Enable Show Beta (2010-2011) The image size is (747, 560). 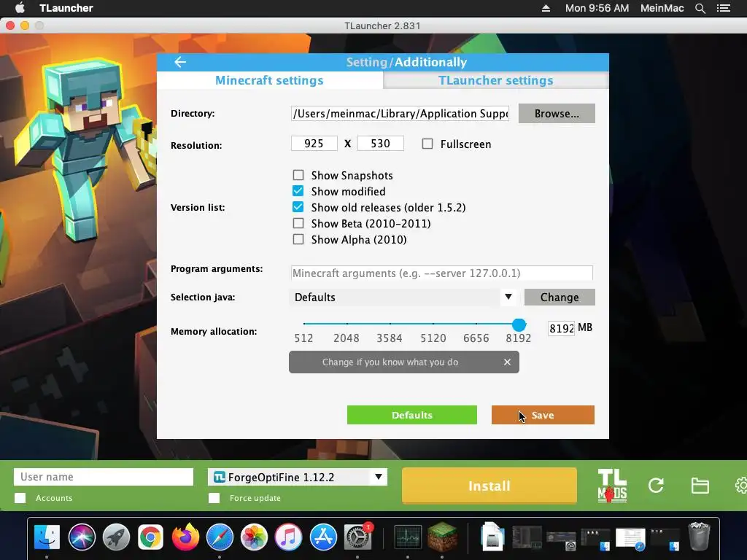pyautogui.click(x=298, y=223)
